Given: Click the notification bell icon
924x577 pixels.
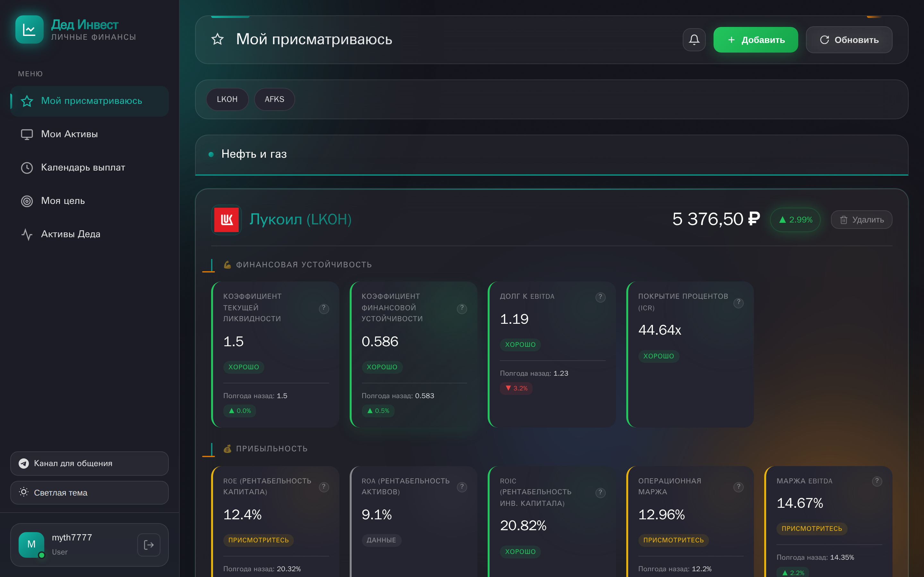Looking at the screenshot, I should tap(694, 40).
